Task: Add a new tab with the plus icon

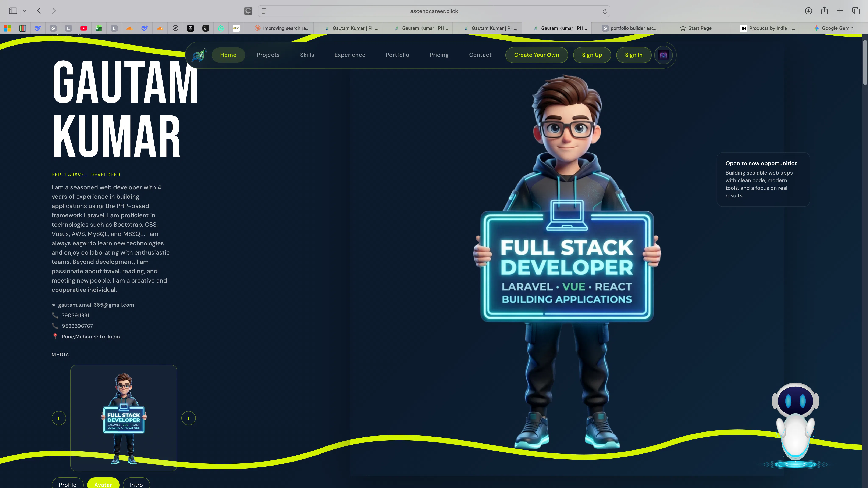Action: [x=840, y=11]
